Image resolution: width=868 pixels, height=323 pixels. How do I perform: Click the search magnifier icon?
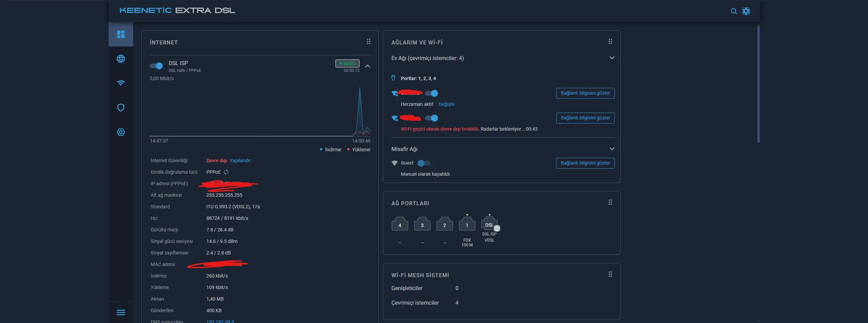click(734, 11)
